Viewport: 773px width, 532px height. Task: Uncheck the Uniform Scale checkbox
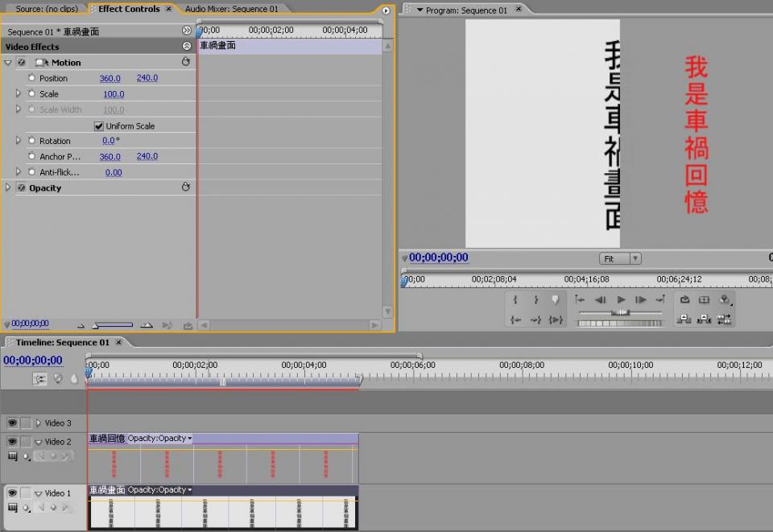pos(99,126)
